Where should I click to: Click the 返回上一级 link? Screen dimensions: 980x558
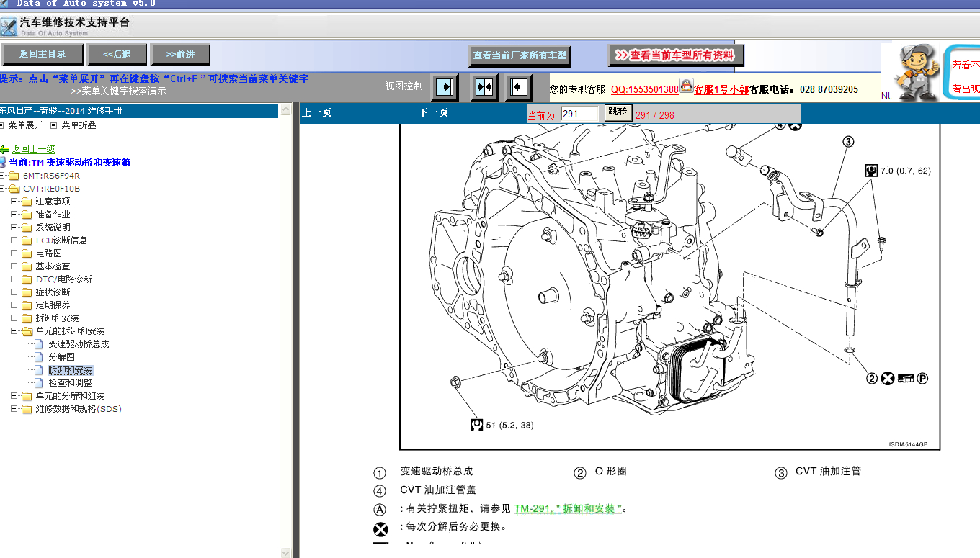(x=33, y=149)
